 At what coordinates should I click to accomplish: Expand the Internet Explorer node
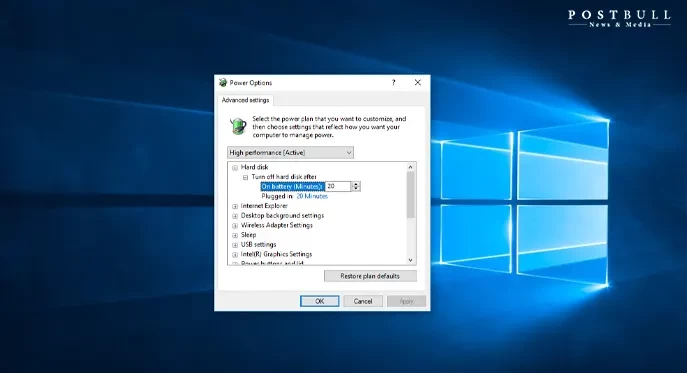(x=235, y=206)
